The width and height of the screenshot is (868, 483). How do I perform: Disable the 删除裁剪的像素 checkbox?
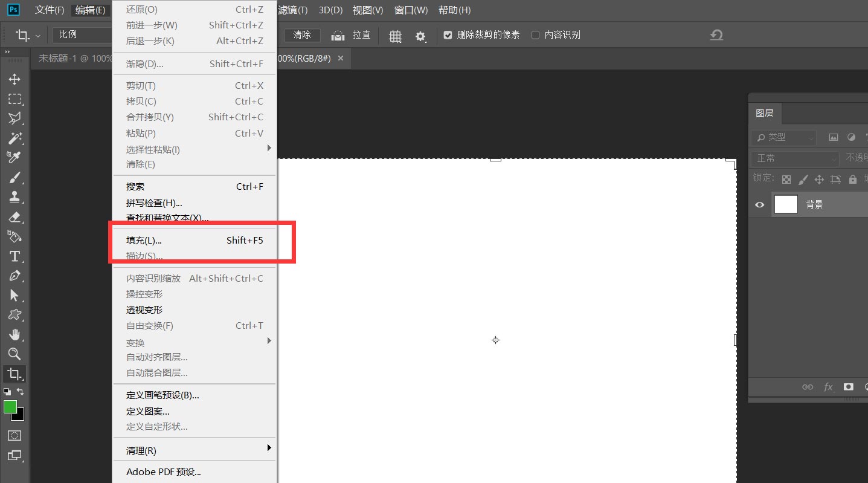coord(448,34)
